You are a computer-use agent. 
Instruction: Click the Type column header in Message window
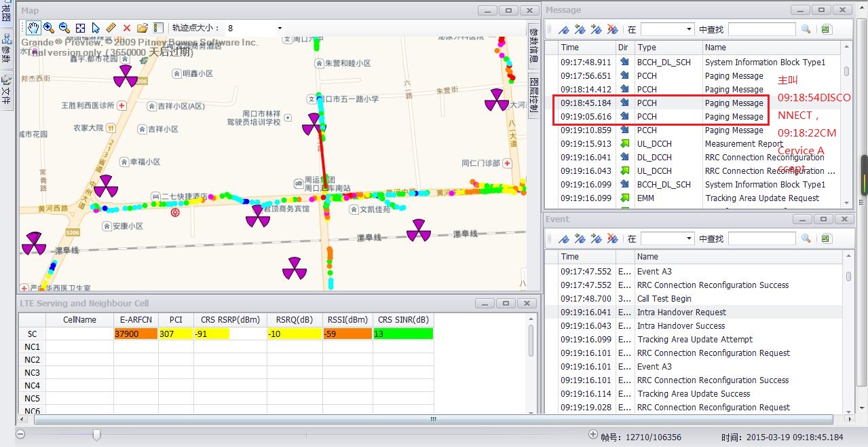point(668,48)
